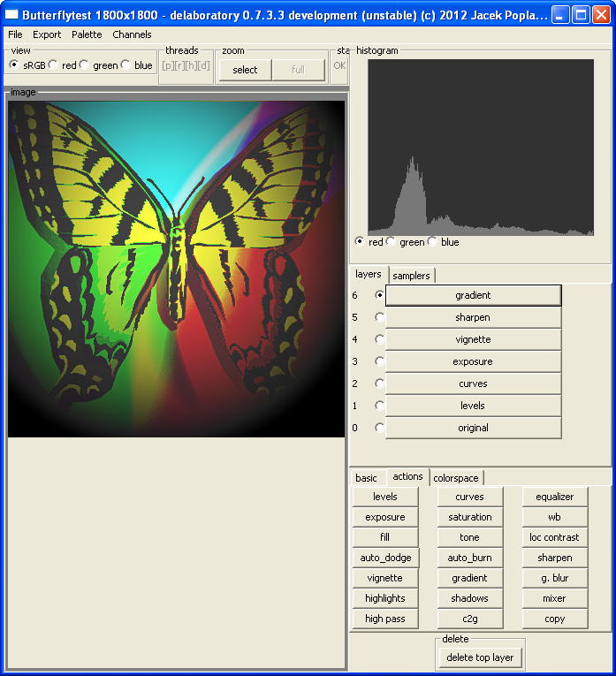The height and width of the screenshot is (676, 616).
Task: Open the vignette layer 4 button
Action: (x=474, y=339)
